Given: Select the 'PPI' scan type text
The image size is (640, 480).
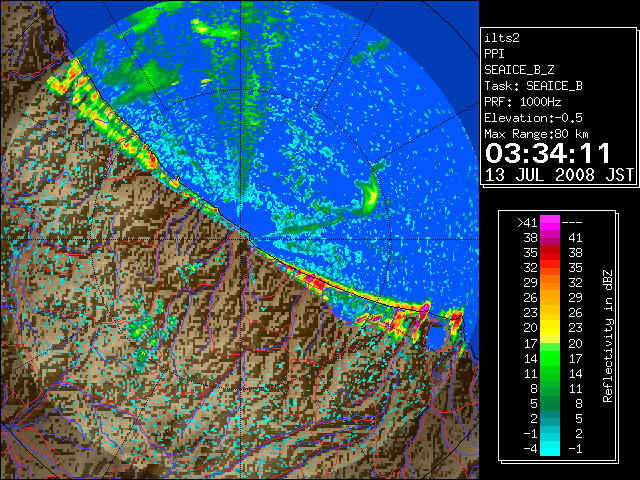Looking at the screenshot, I should click(x=494, y=54).
